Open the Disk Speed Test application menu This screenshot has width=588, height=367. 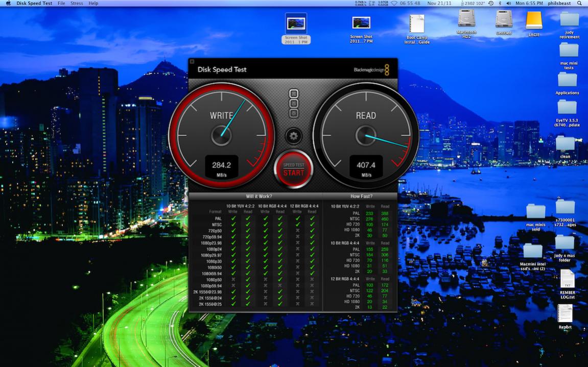coord(35,3)
